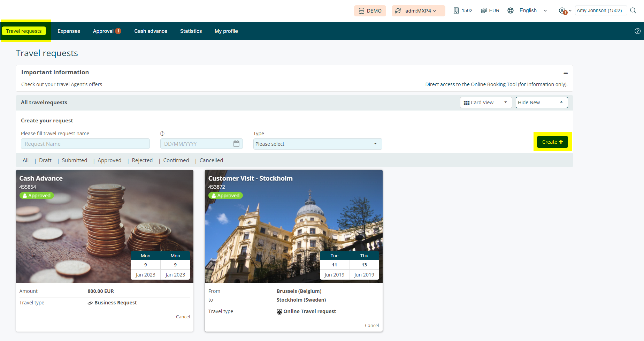
Task: Open the Expenses menu
Action: (x=69, y=31)
